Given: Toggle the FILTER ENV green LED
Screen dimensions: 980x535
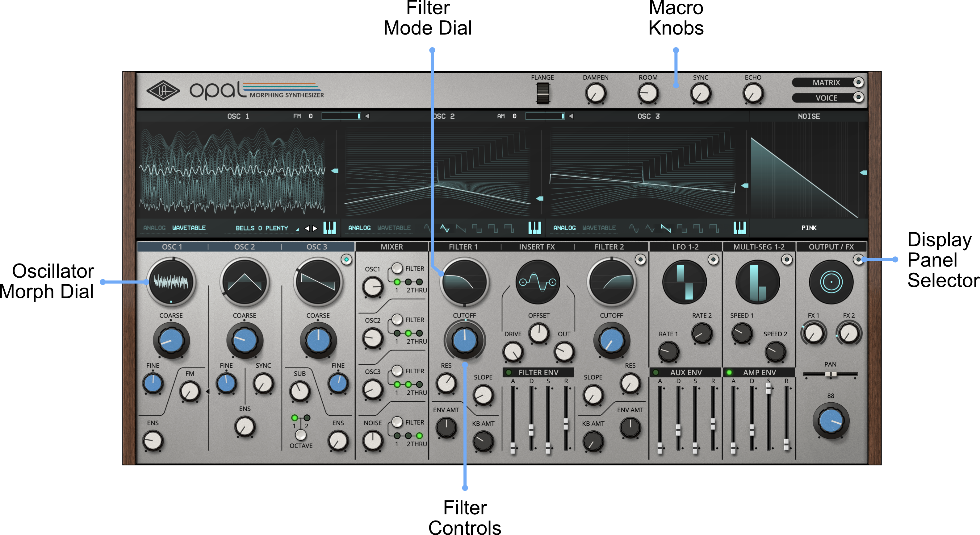Looking at the screenshot, I should (x=509, y=373).
